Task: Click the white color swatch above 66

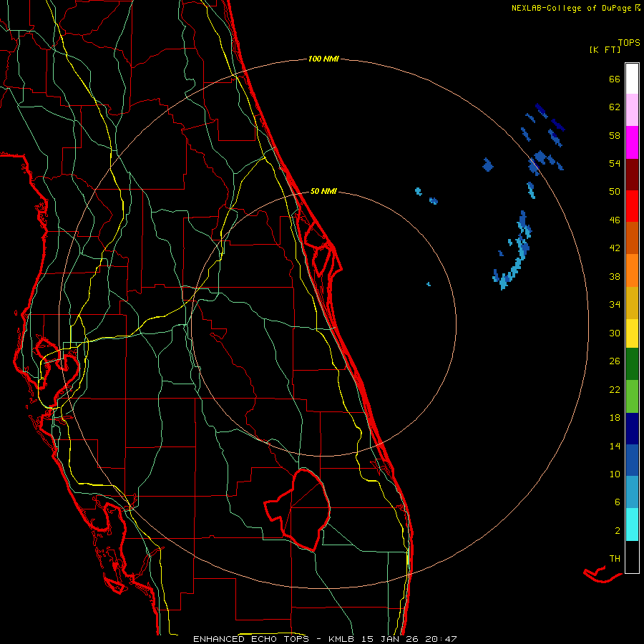Action: [632, 79]
